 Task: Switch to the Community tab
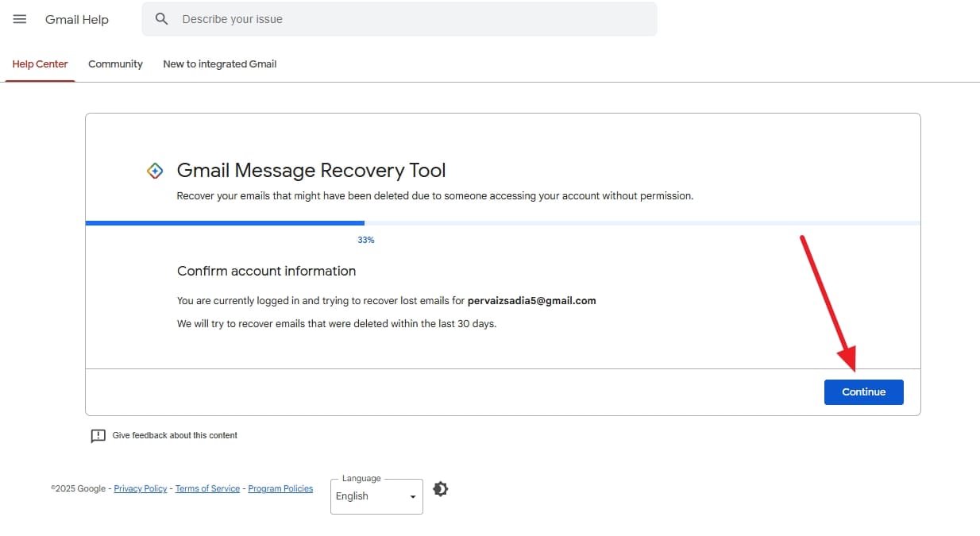115,64
